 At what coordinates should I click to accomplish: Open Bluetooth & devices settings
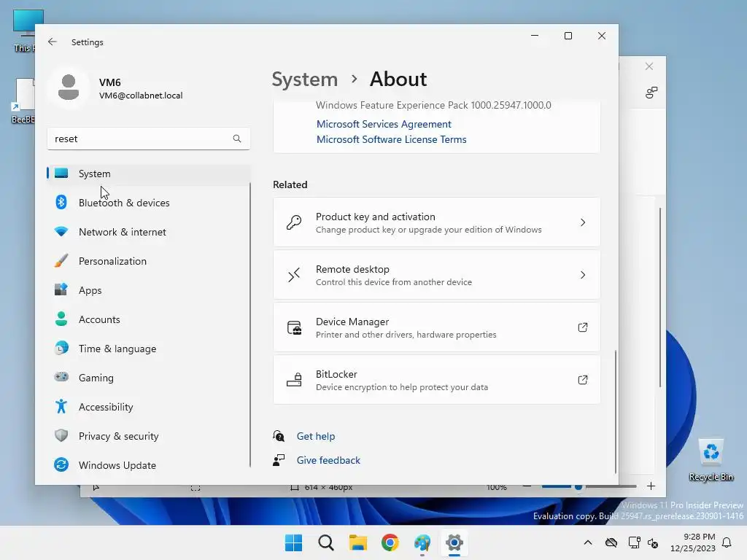(149, 203)
